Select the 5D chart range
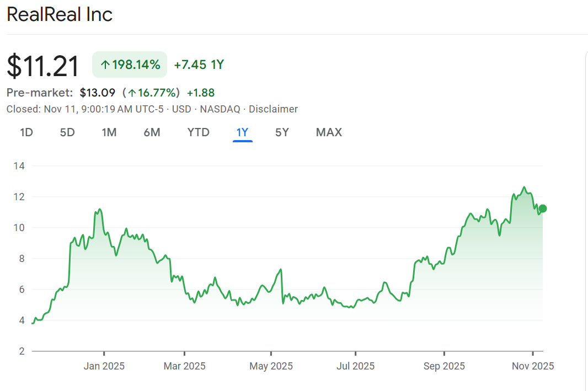Image resolution: width=588 pixels, height=391 pixels. coord(67,132)
